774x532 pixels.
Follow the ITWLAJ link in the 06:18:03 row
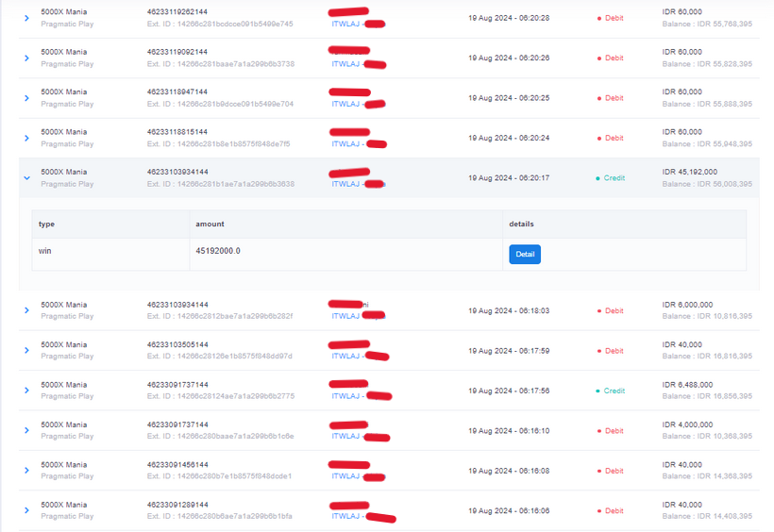(x=345, y=316)
